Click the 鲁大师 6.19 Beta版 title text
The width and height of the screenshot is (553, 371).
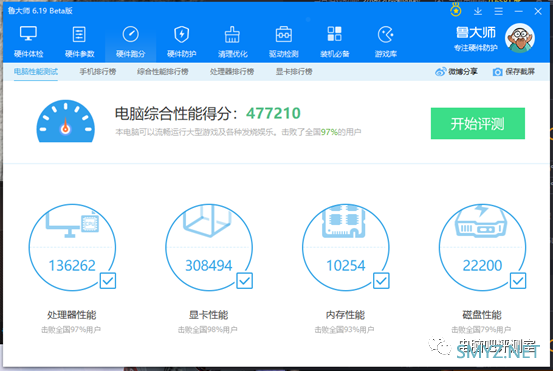pyautogui.click(x=40, y=11)
